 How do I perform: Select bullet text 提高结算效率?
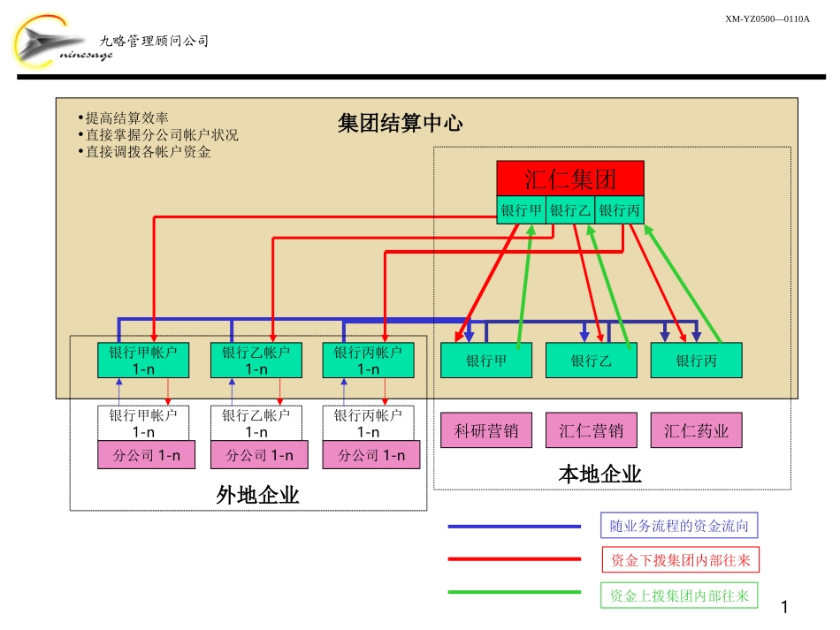point(126,118)
